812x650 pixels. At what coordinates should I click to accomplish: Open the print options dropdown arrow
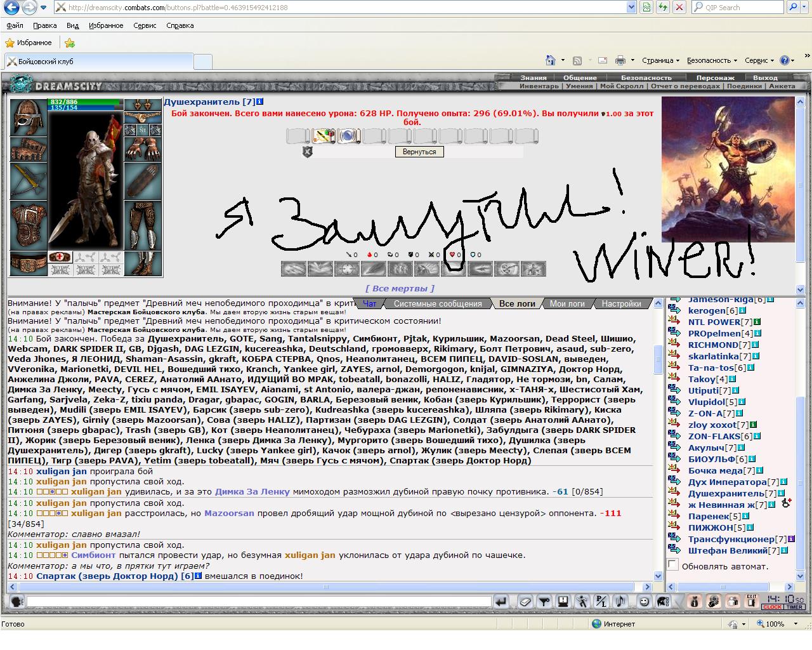632,60
